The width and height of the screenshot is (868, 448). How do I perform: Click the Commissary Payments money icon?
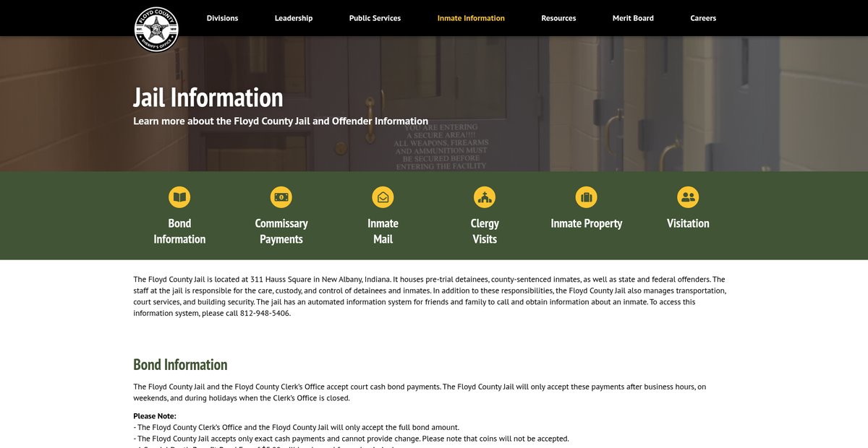[281, 197]
